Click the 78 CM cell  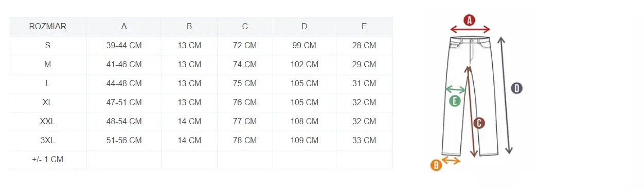[x=245, y=141]
